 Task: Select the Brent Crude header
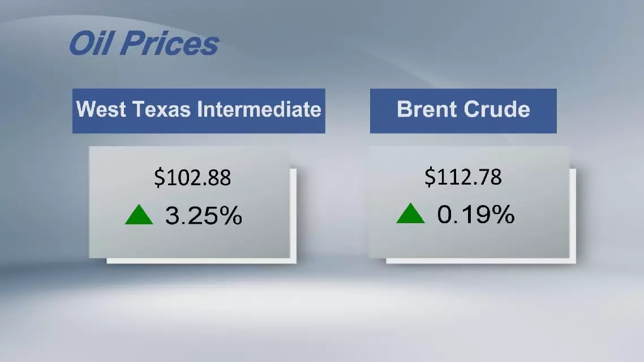tap(463, 110)
